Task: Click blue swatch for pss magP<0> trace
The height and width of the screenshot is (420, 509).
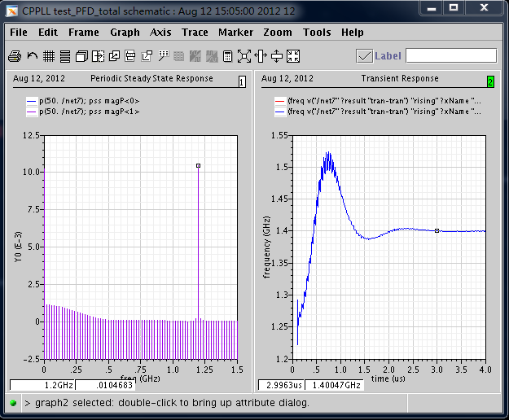Action: tap(32, 101)
